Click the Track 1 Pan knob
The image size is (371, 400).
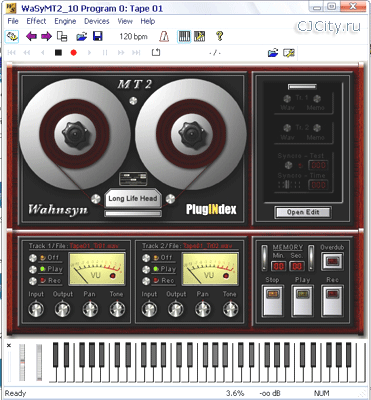pos(90,309)
